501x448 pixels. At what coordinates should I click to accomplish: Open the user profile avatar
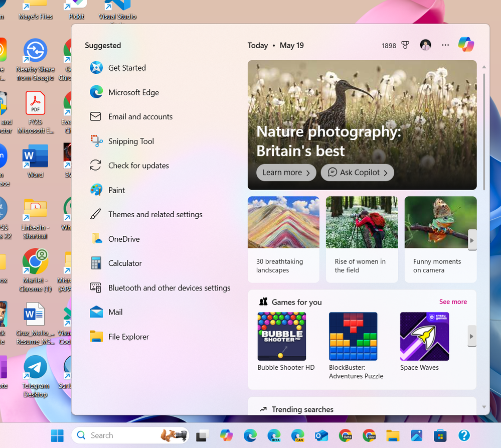(425, 45)
